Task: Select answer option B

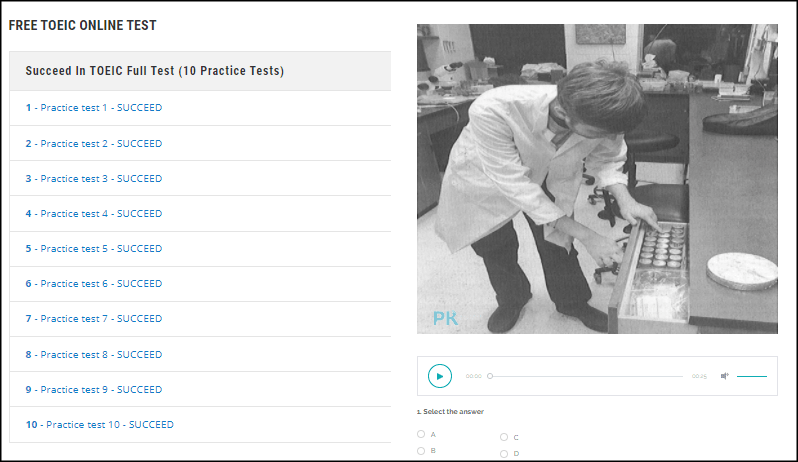Action: 421,451
